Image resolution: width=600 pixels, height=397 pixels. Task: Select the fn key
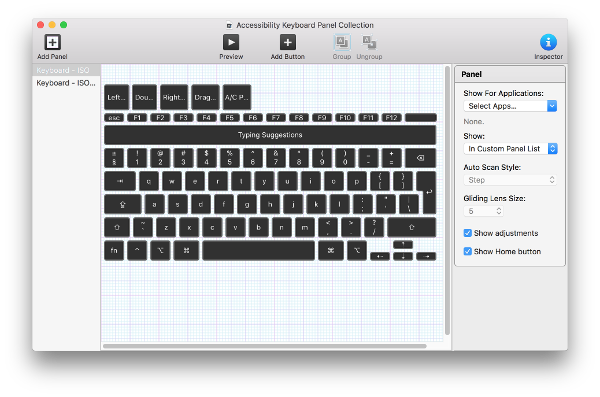pos(114,250)
